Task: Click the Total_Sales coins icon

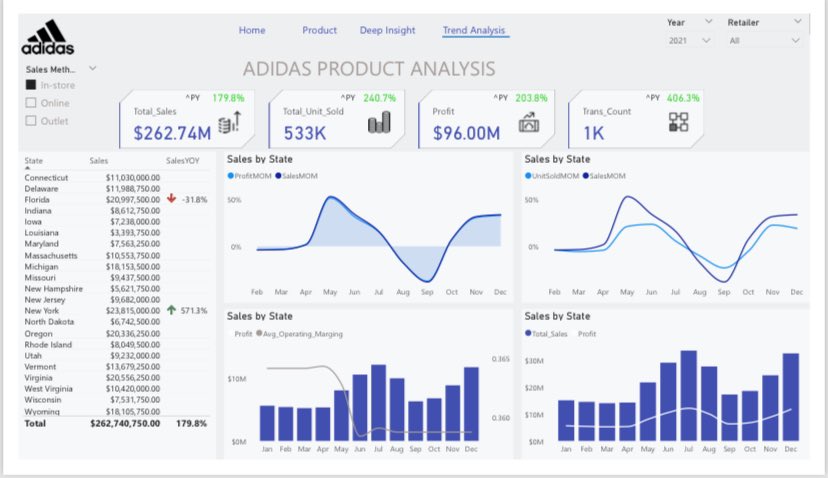Action: tap(230, 123)
